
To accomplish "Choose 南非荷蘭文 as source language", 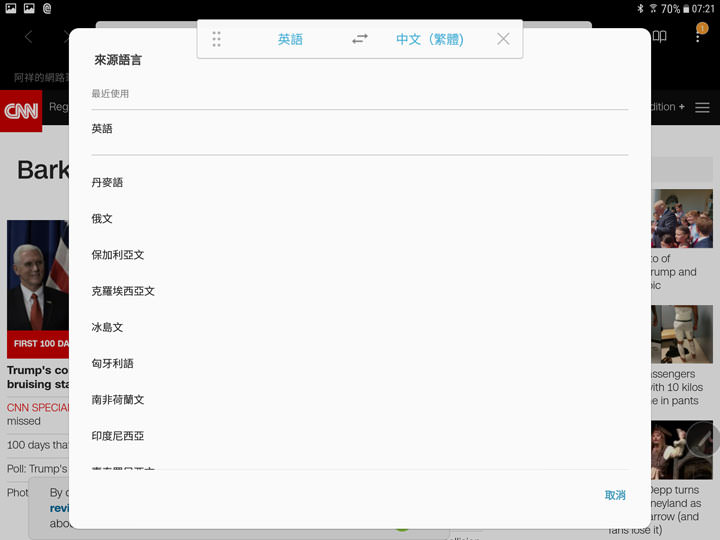I will pyautogui.click(x=360, y=400).
